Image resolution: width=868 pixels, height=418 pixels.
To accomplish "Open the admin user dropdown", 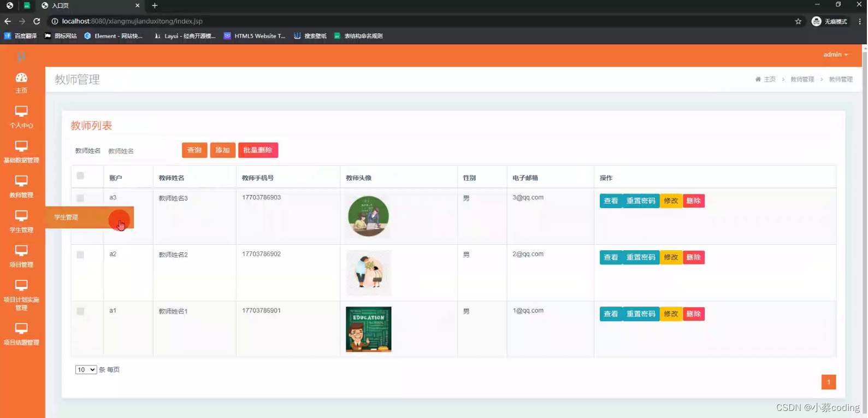I will (x=835, y=55).
